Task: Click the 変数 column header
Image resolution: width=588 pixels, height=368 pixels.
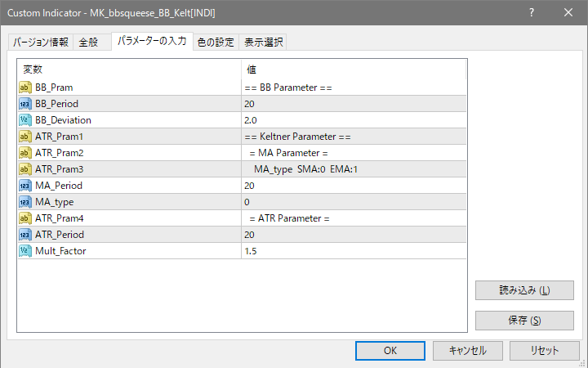Action: point(129,70)
